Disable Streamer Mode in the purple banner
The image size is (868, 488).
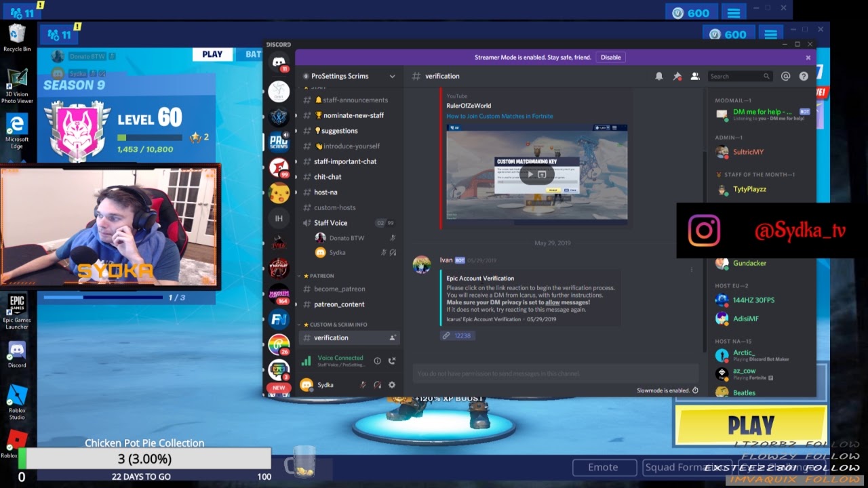point(610,58)
